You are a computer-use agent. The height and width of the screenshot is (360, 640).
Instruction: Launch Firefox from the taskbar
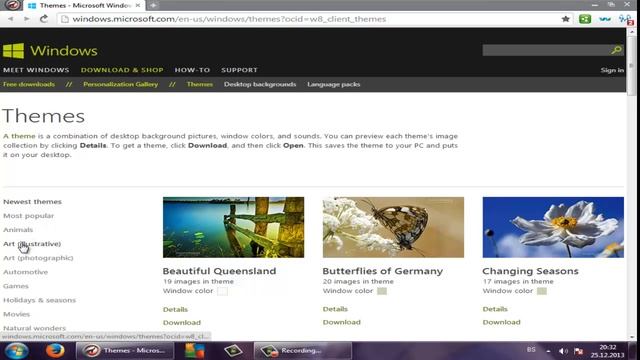55,351
